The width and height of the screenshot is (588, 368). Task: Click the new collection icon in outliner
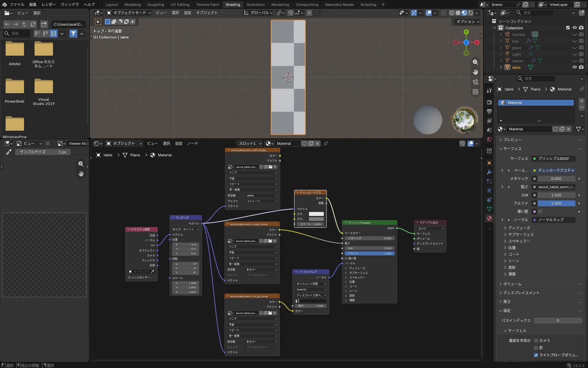(x=582, y=13)
